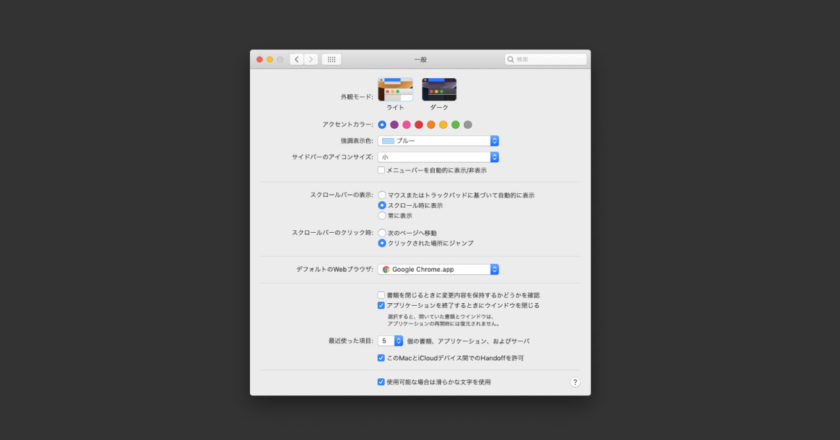Select クリックされた場所にジャンプ radio button
840x440 pixels.
coord(382,243)
